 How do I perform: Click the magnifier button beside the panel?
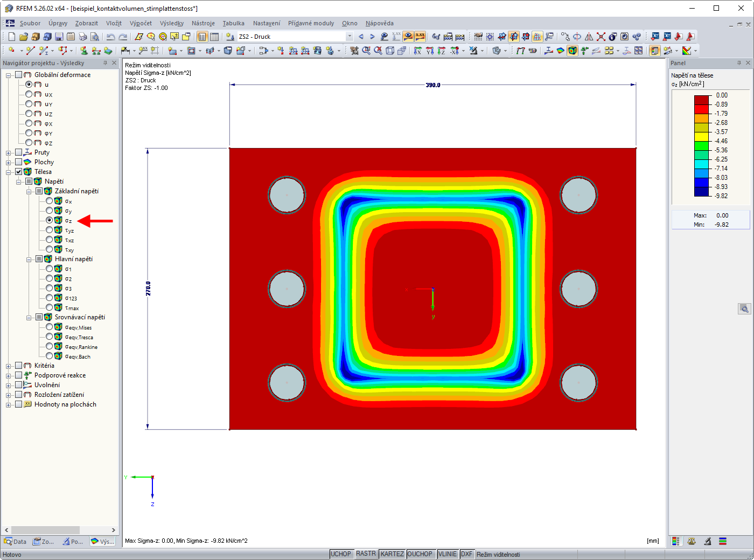click(744, 309)
